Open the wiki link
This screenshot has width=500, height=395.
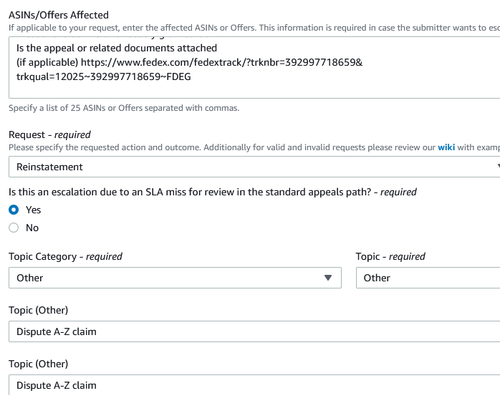446,147
